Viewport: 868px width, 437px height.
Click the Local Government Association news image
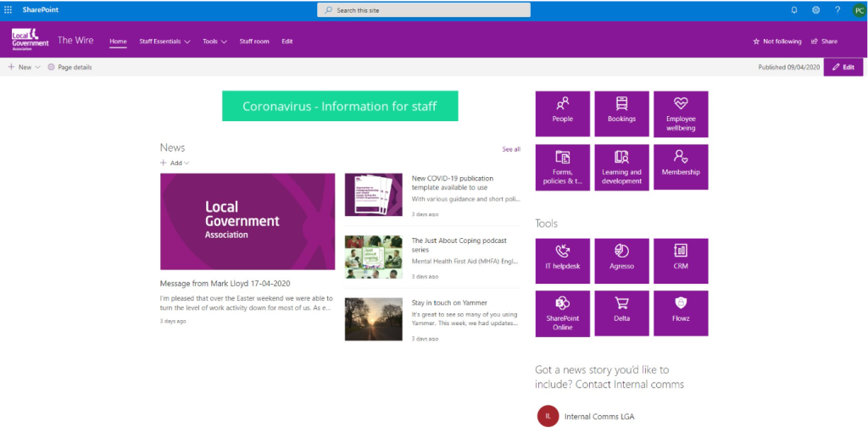[x=248, y=221]
